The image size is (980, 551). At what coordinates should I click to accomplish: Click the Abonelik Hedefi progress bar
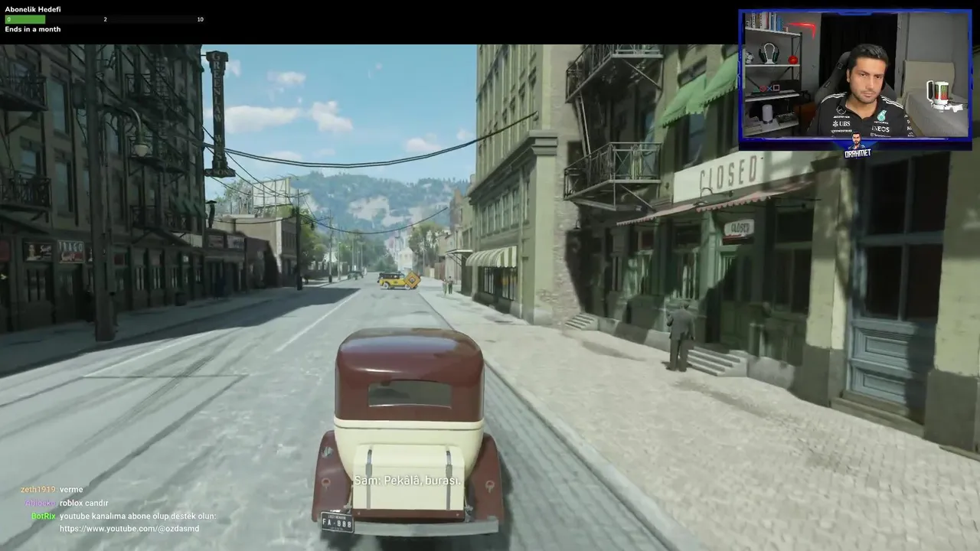coord(105,19)
